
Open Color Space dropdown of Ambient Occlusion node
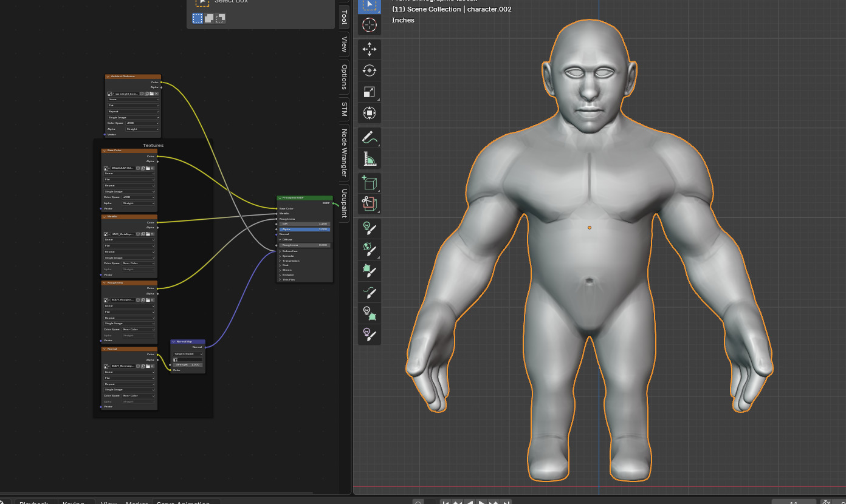click(x=142, y=123)
